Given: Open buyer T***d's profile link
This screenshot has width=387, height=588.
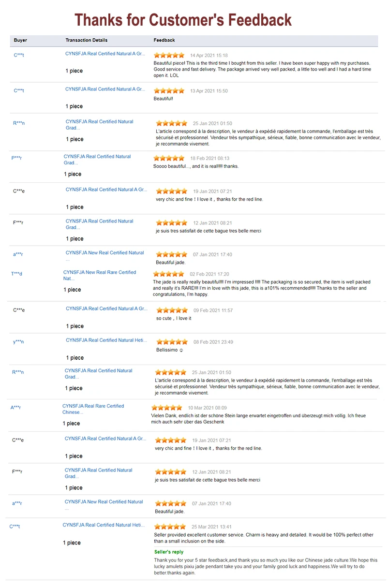Looking at the screenshot, I should coord(16,274).
